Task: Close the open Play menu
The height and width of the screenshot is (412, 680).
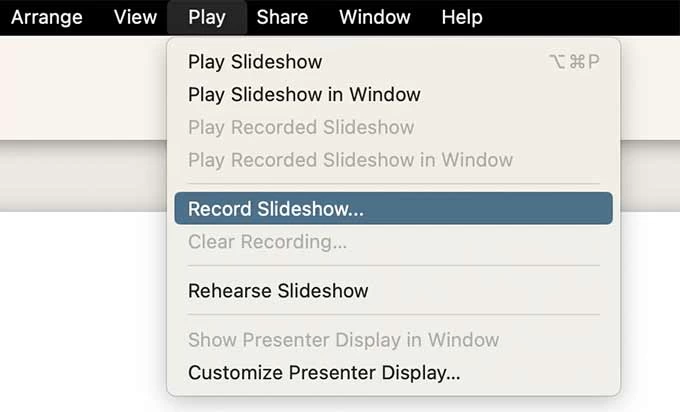Action: click(207, 17)
